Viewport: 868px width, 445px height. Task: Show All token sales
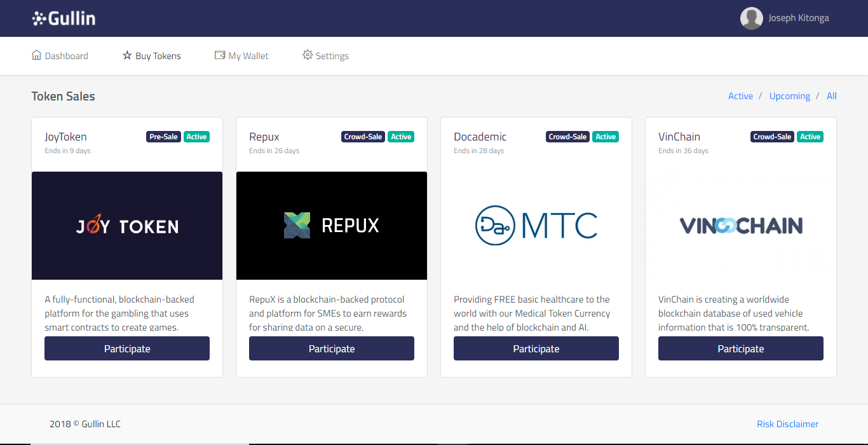point(832,96)
